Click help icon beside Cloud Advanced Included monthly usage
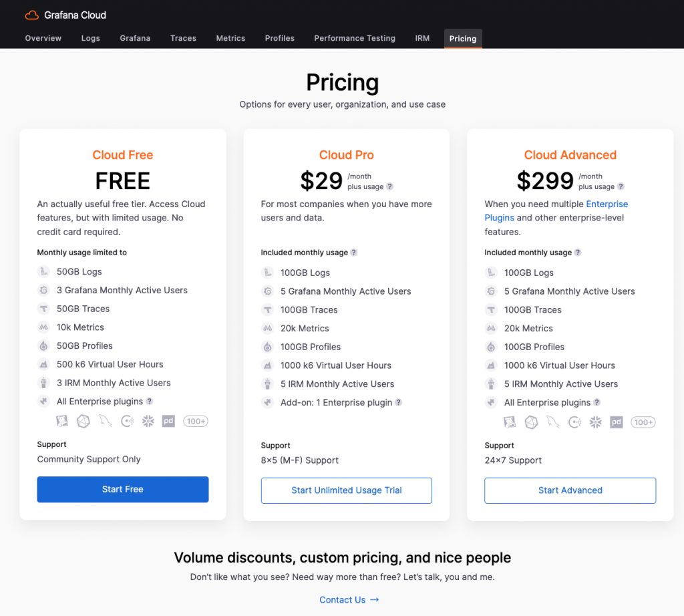 click(x=578, y=253)
